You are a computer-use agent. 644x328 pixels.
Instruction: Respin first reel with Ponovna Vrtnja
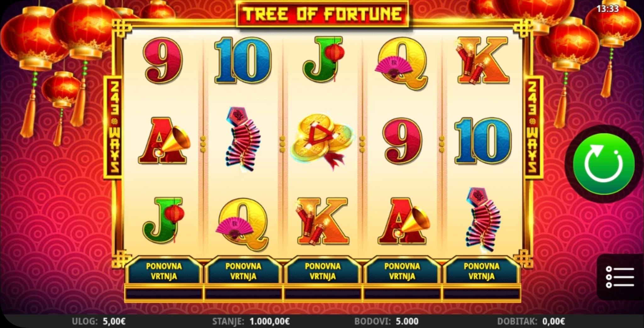tap(164, 271)
